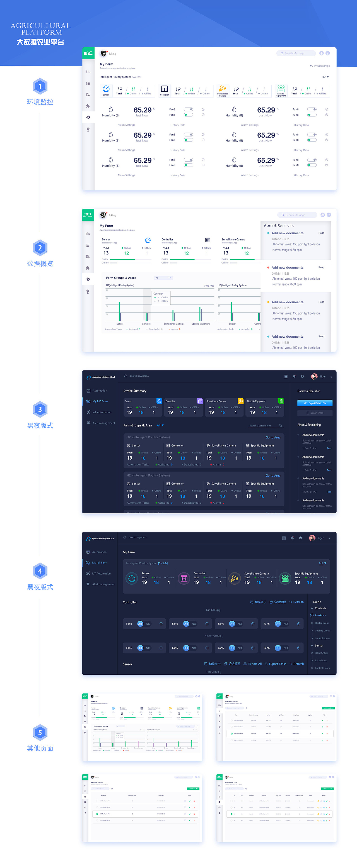Viewport: 357px width, 868px height.
Task: Select puzzle piece sidebar icon in light monitoring screen
Action: [x=88, y=106]
